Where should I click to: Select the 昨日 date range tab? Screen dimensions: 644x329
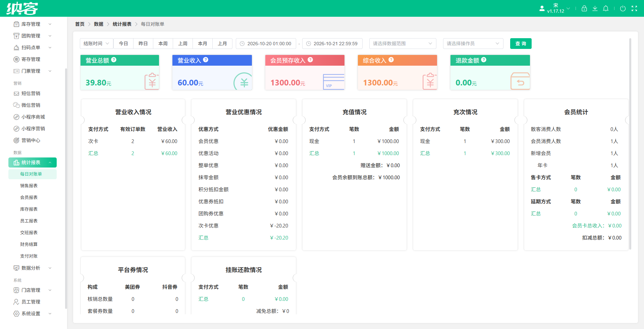143,44
